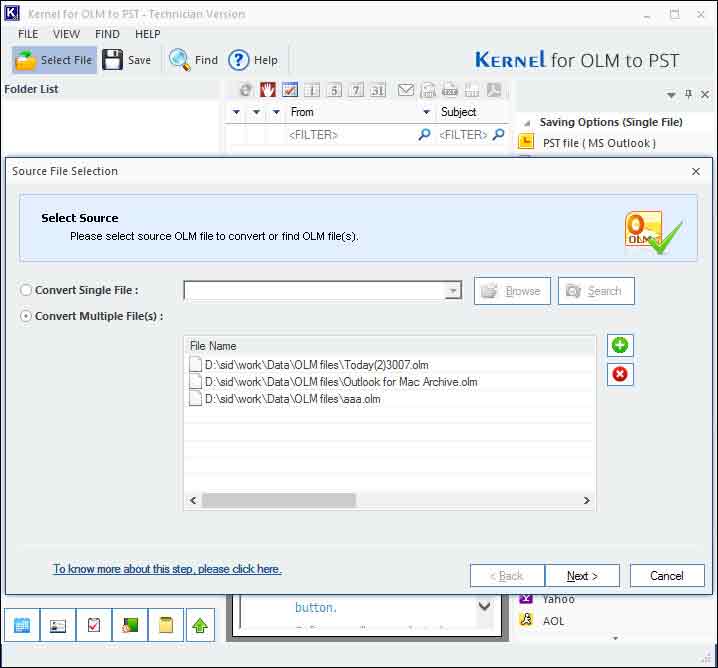Click the calendar checkmark icon

(x=290, y=90)
